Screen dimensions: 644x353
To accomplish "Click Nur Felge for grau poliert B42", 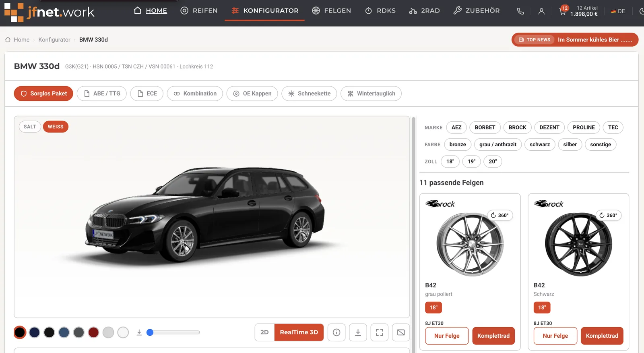I will click(447, 336).
